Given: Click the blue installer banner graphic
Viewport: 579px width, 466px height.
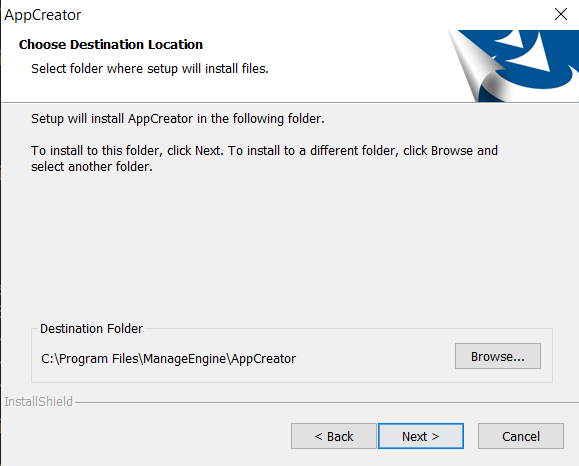Looking at the screenshot, I should tap(513, 66).
